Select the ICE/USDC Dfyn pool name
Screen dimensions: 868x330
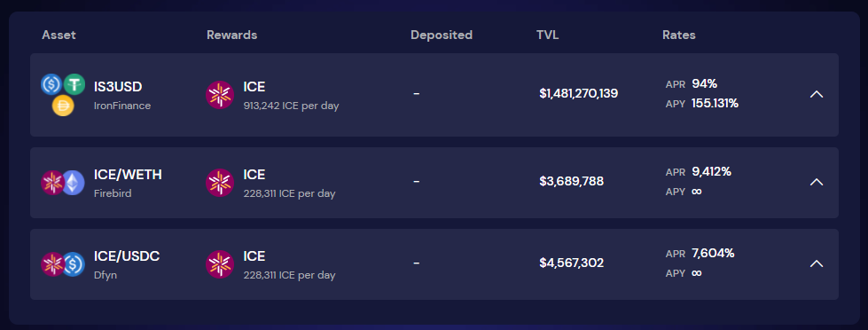[127, 256]
